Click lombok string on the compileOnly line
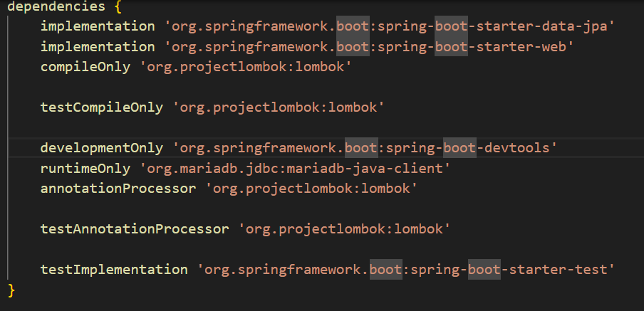 click(x=246, y=67)
